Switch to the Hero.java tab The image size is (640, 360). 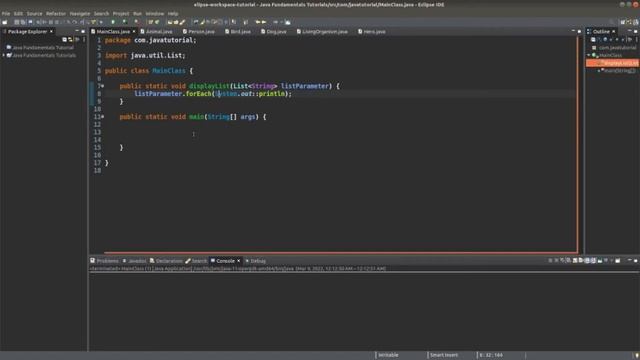click(372, 31)
